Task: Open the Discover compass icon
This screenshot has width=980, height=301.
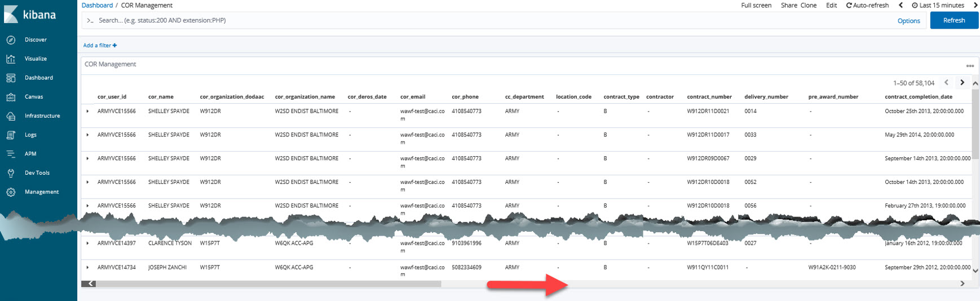Action: [11, 40]
